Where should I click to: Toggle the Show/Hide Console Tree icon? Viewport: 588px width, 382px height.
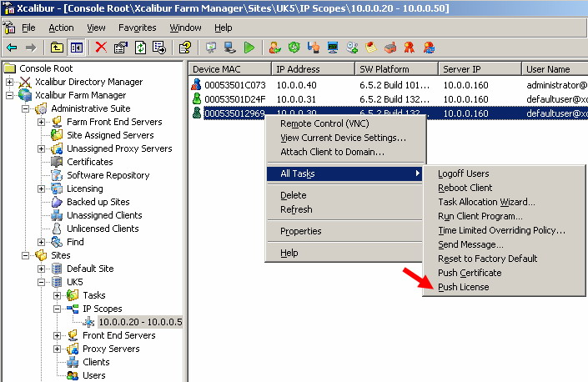(x=77, y=48)
